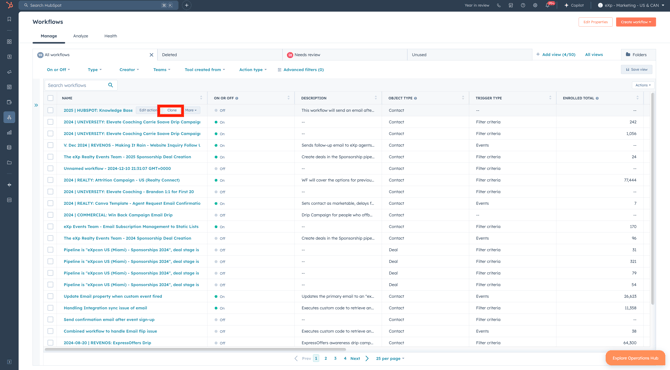Select the Manage tab
670x370 pixels.
(x=49, y=36)
